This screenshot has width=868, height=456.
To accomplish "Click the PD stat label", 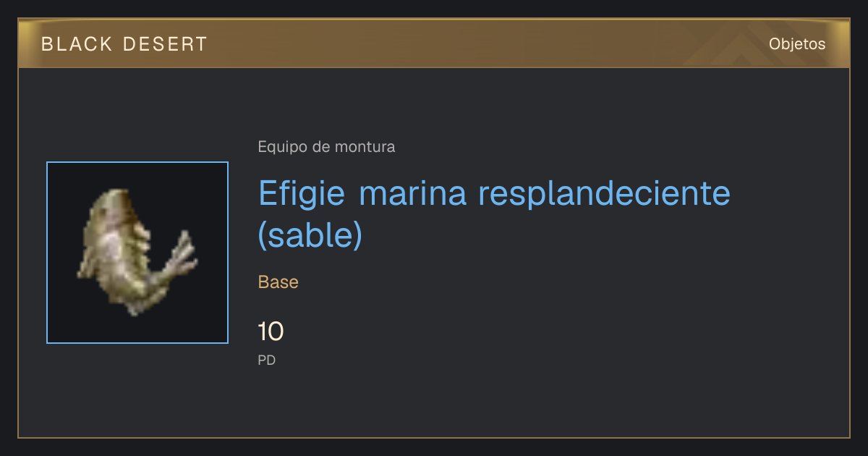I will click(267, 360).
